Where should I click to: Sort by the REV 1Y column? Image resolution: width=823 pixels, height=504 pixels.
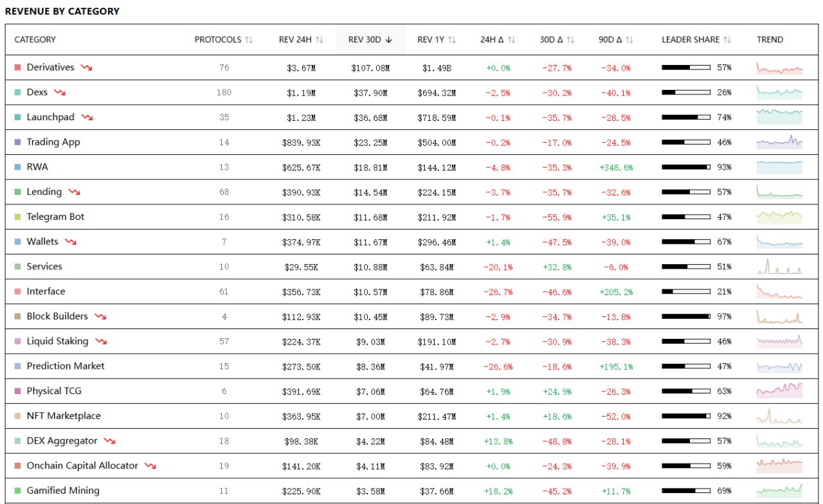[436, 40]
